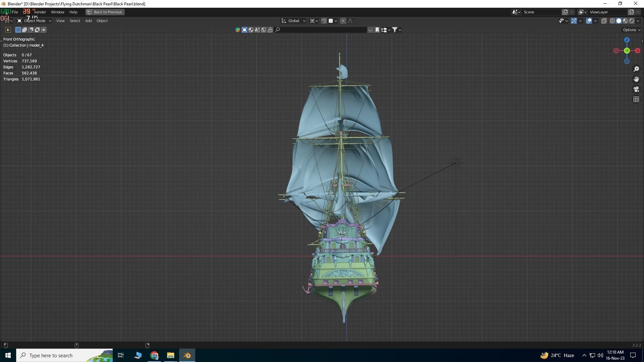The width and height of the screenshot is (644, 362).
Task: Open the Object Mode dropdown
Action: (x=34, y=21)
